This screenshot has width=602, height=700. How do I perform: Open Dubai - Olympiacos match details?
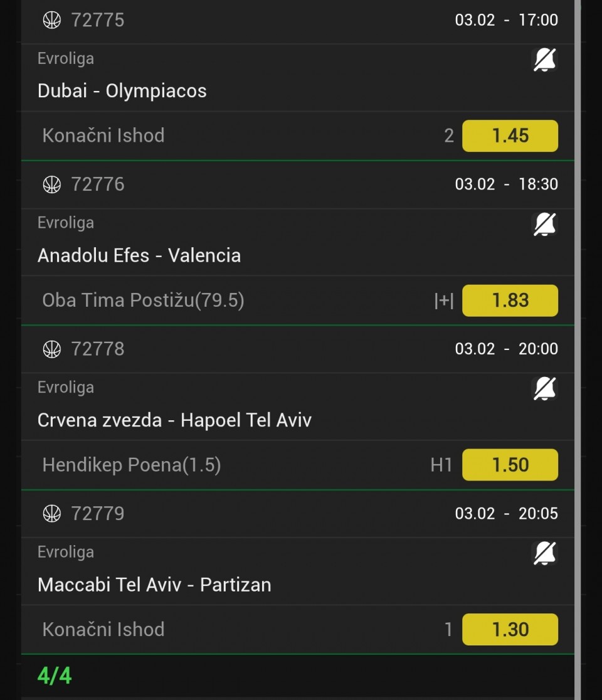(x=122, y=91)
